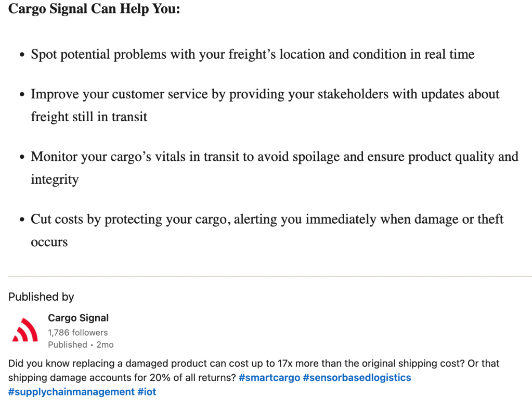The width and height of the screenshot is (532, 408).
Task: Click the bullet dot before 'Spot potential problems'
Action: click(x=22, y=55)
